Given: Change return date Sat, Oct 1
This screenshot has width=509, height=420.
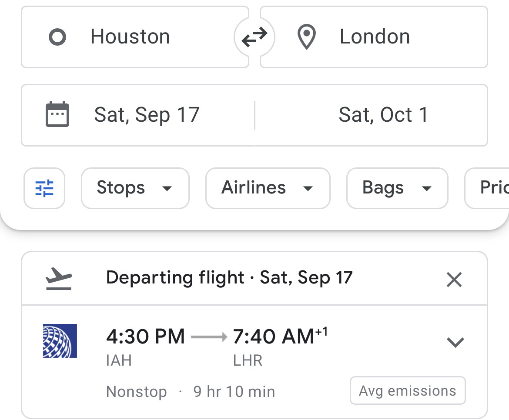Looking at the screenshot, I should (x=383, y=115).
